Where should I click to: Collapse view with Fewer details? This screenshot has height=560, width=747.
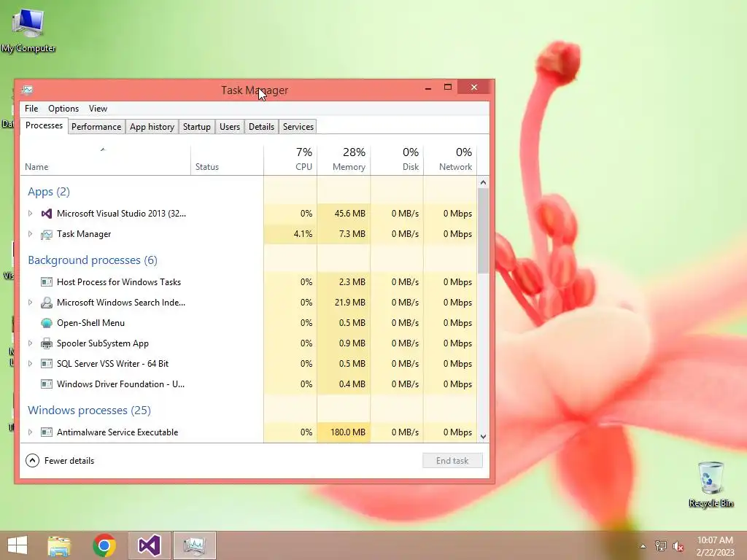60,461
